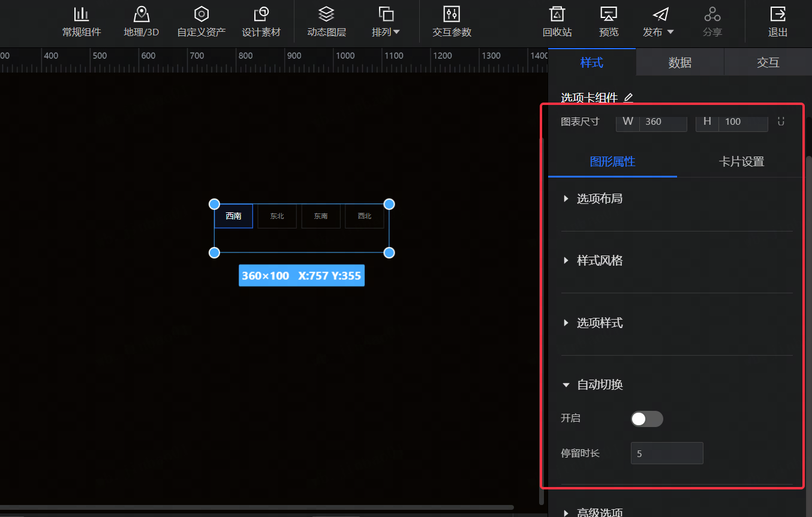Image resolution: width=812 pixels, height=517 pixels.
Task: Select the 地理/3D icon
Action: click(142, 21)
